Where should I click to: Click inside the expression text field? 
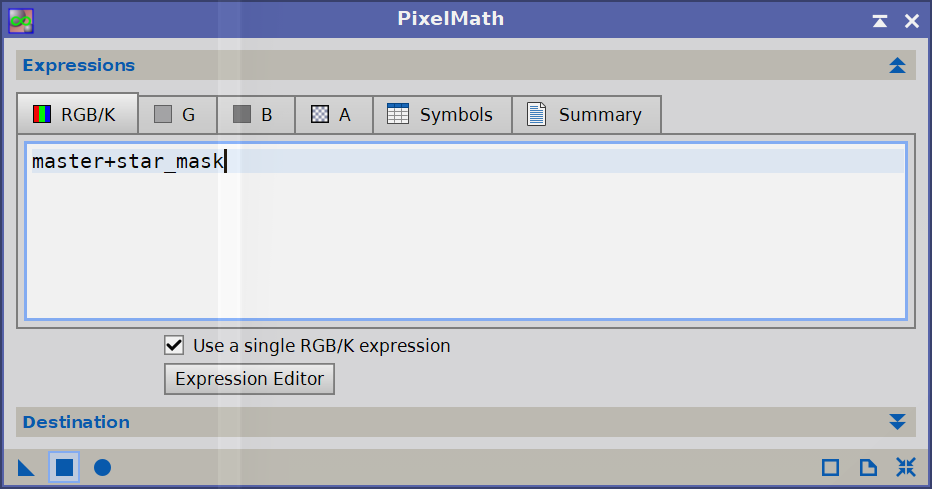click(x=465, y=240)
